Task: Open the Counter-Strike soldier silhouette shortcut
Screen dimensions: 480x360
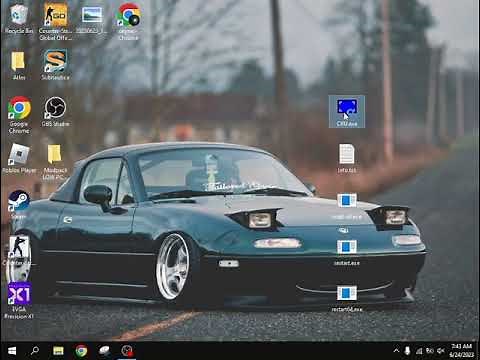Action: point(19,251)
